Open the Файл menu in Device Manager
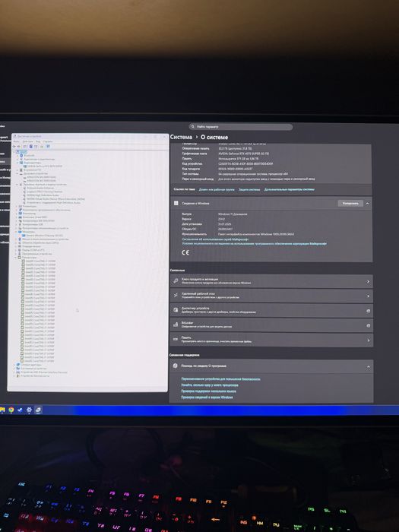The image size is (399, 532). (16, 141)
